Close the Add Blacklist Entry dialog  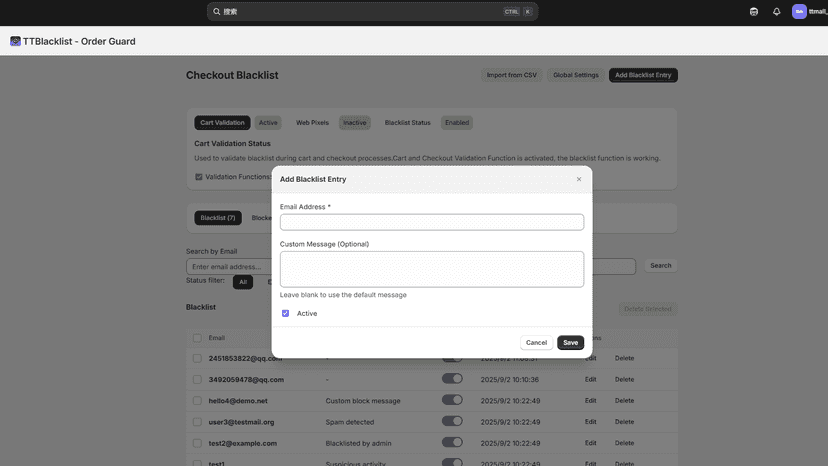(579, 179)
